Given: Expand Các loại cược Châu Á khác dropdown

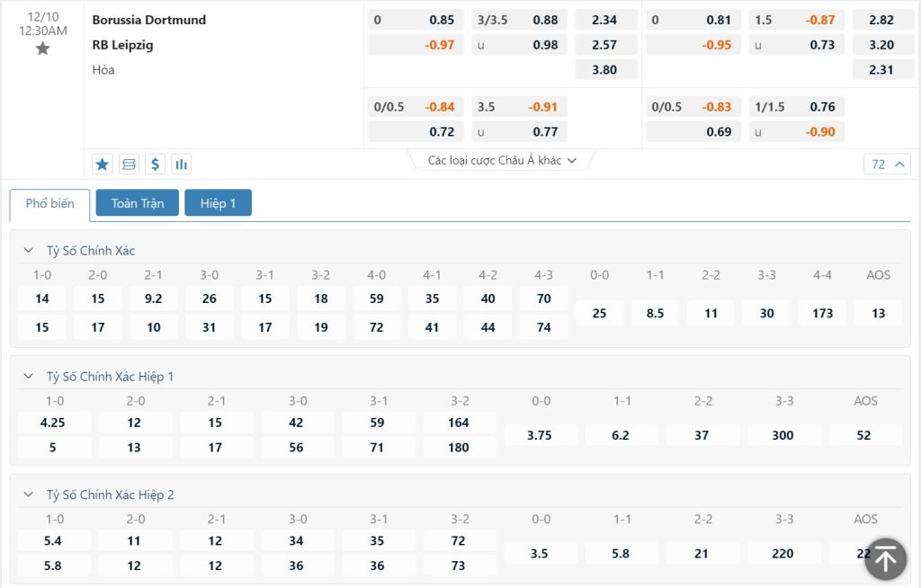Looking at the screenshot, I should 502,160.
